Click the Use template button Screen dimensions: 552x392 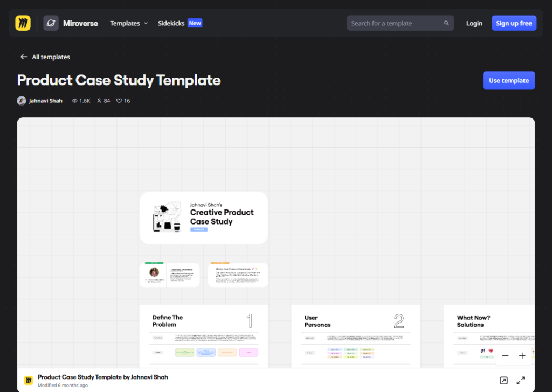pos(509,81)
